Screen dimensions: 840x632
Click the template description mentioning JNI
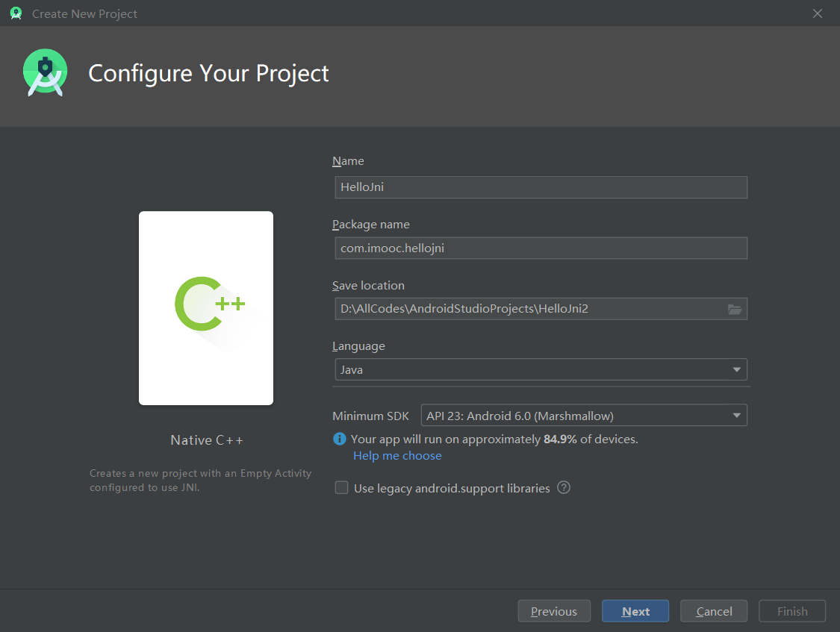(x=200, y=480)
